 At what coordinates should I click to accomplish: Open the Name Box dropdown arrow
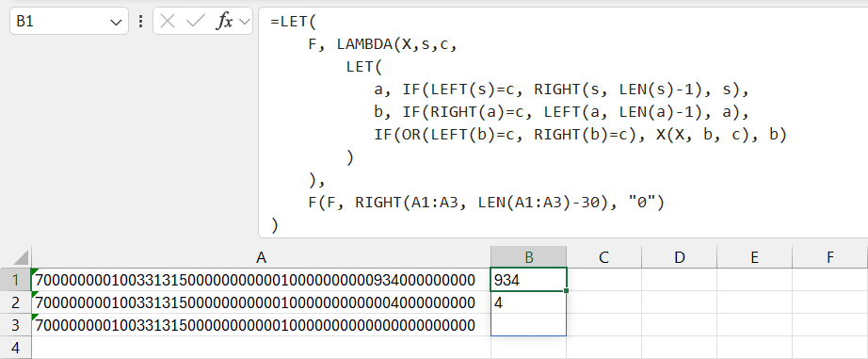[x=116, y=23]
